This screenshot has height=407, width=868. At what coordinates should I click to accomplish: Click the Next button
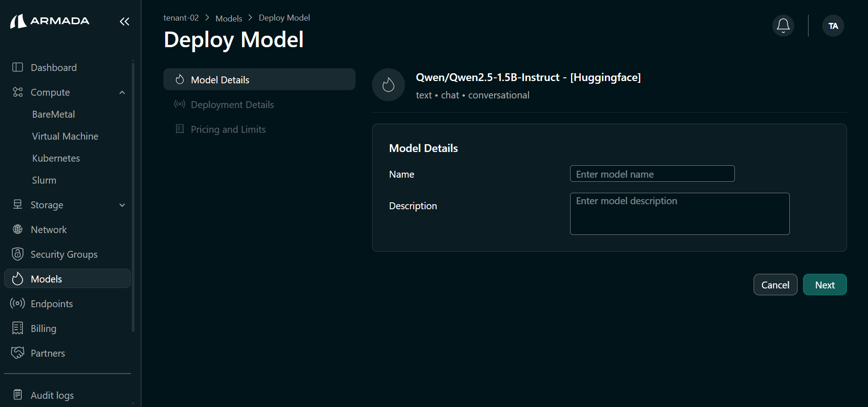pyautogui.click(x=825, y=285)
